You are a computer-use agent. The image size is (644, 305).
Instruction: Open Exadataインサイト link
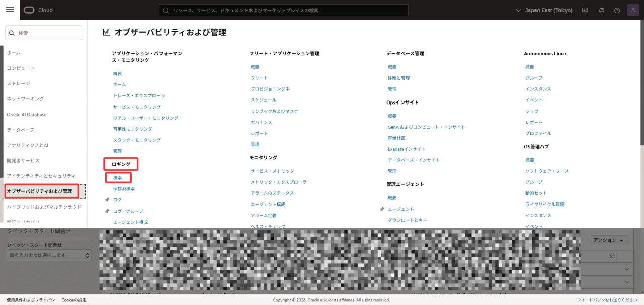(407, 149)
